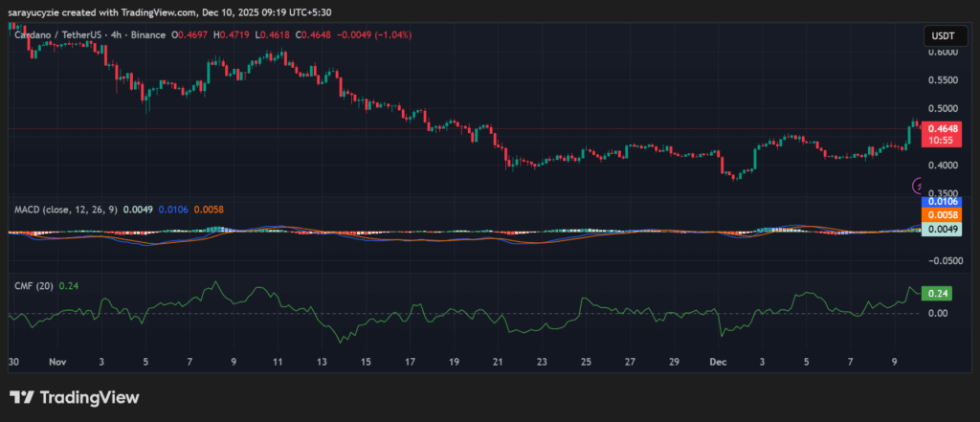This screenshot has width=980, height=422.
Task: Click the TradingView logo icon
Action: (22, 397)
